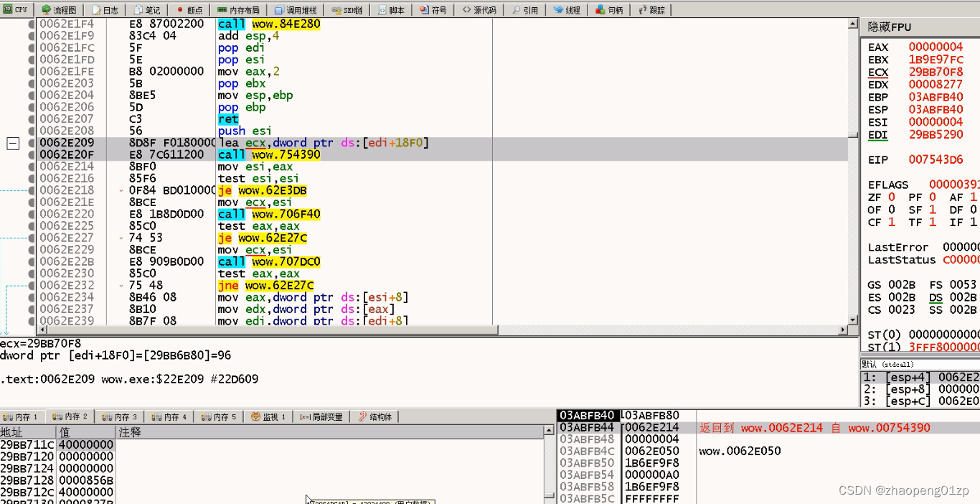Select the instruction call wow.754390
This screenshot has height=504, width=980.
pos(269,154)
